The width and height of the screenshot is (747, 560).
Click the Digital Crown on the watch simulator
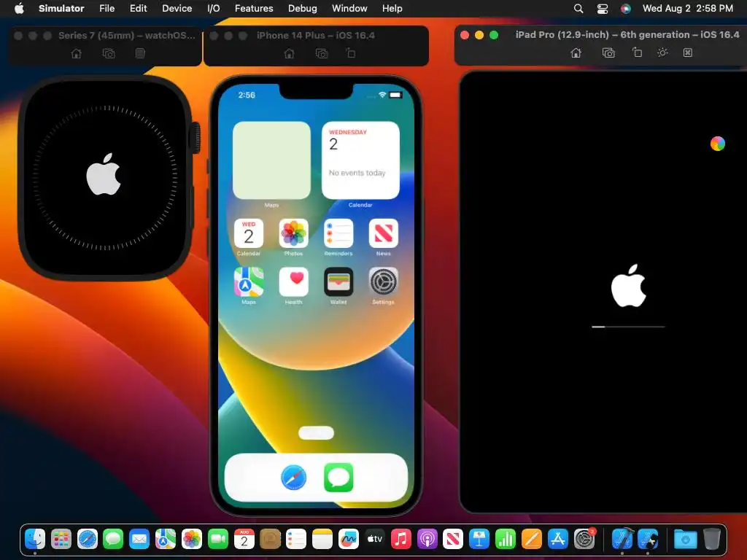coord(195,138)
